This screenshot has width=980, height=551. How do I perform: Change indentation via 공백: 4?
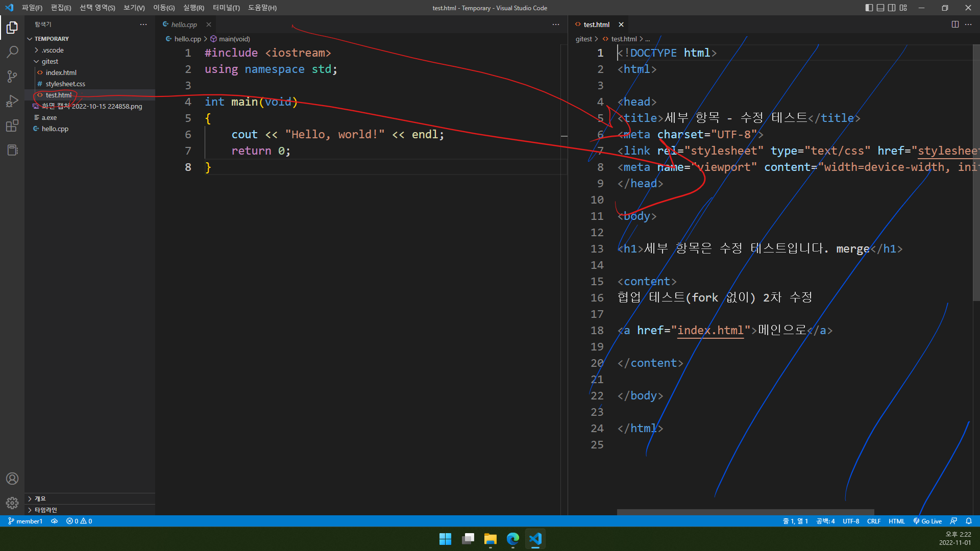825,521
